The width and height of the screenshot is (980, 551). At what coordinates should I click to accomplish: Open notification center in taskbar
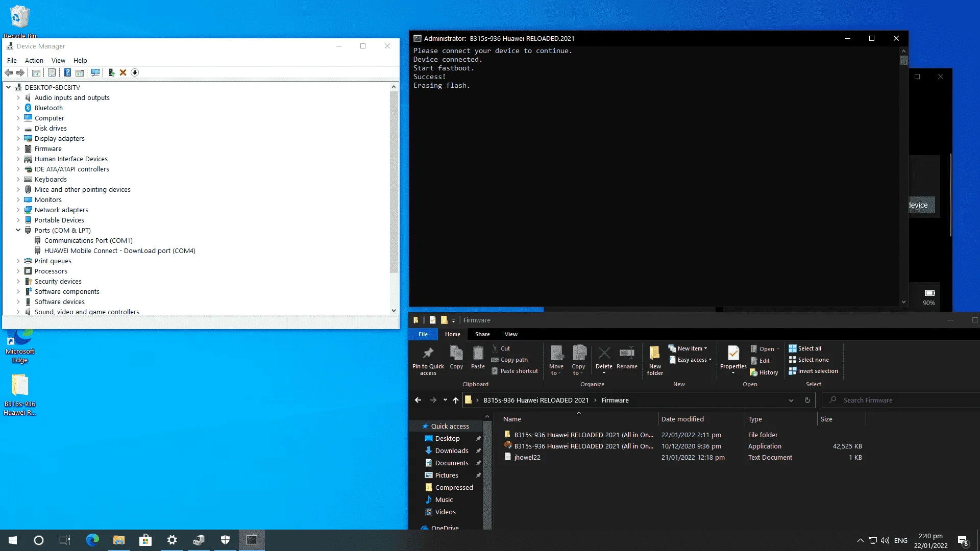click(x=963, y=540)
